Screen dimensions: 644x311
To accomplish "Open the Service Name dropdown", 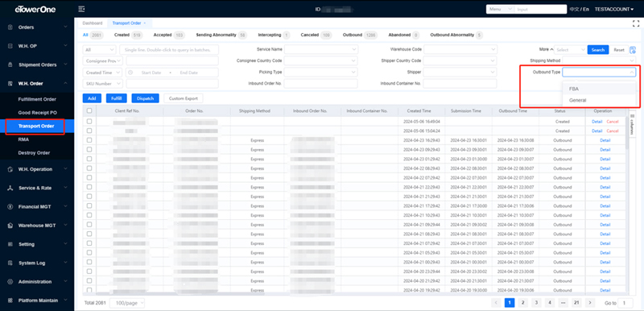I will pos(320,49).
